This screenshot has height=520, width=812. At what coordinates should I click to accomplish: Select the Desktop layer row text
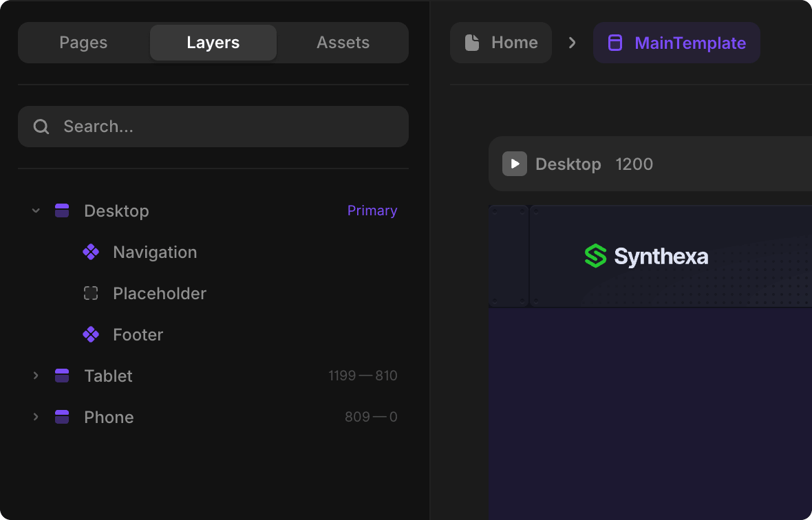(116, 210)
